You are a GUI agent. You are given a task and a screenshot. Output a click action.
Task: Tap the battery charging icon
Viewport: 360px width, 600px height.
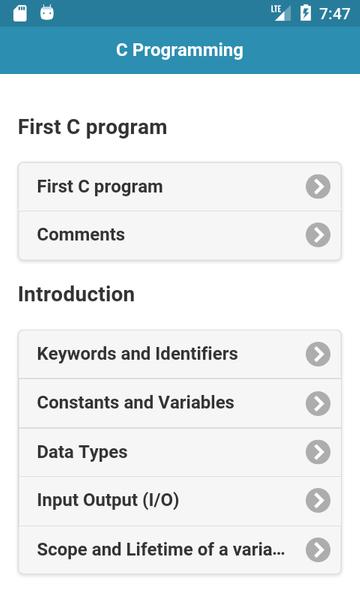[305, 13]
